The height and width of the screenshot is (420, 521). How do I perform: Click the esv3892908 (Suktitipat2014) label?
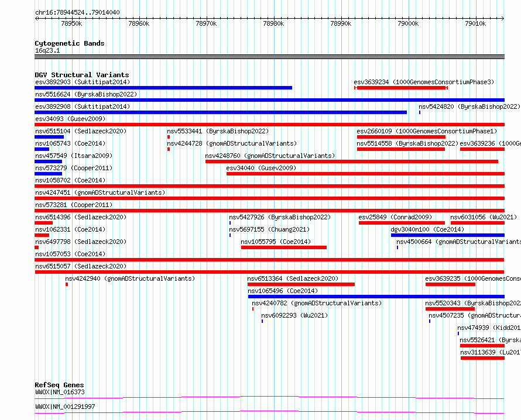pyautogui.click(x=83, y=106)
